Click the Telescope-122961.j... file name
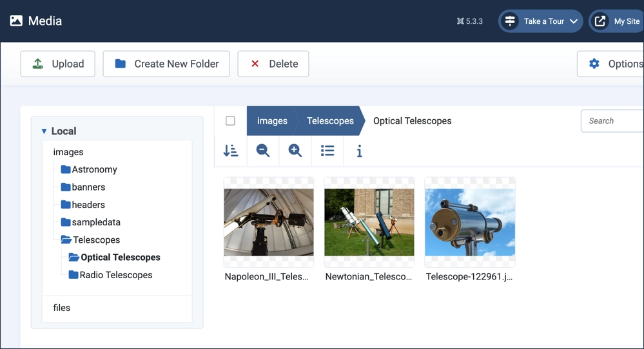 (x=469, y=277)
